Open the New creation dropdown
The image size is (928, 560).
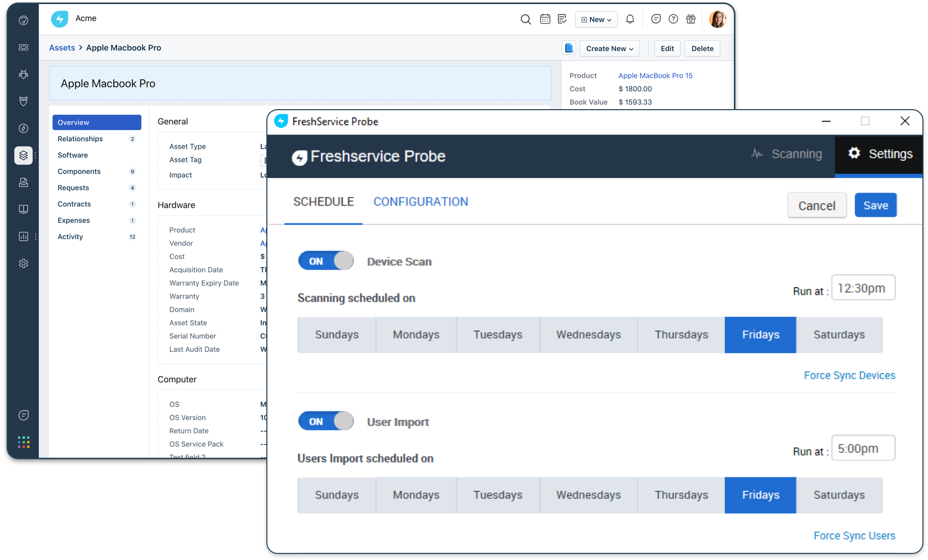pyautogui.click(x=596, y=19)
